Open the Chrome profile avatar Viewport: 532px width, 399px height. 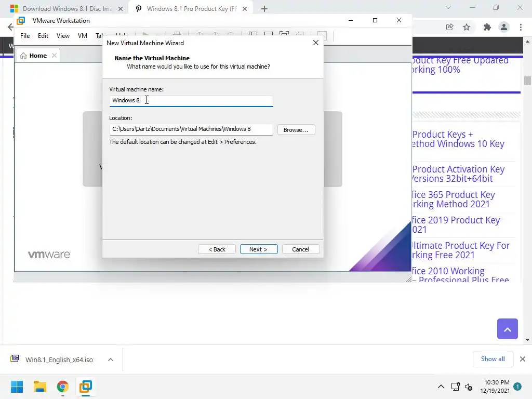[x=504, y=27]
